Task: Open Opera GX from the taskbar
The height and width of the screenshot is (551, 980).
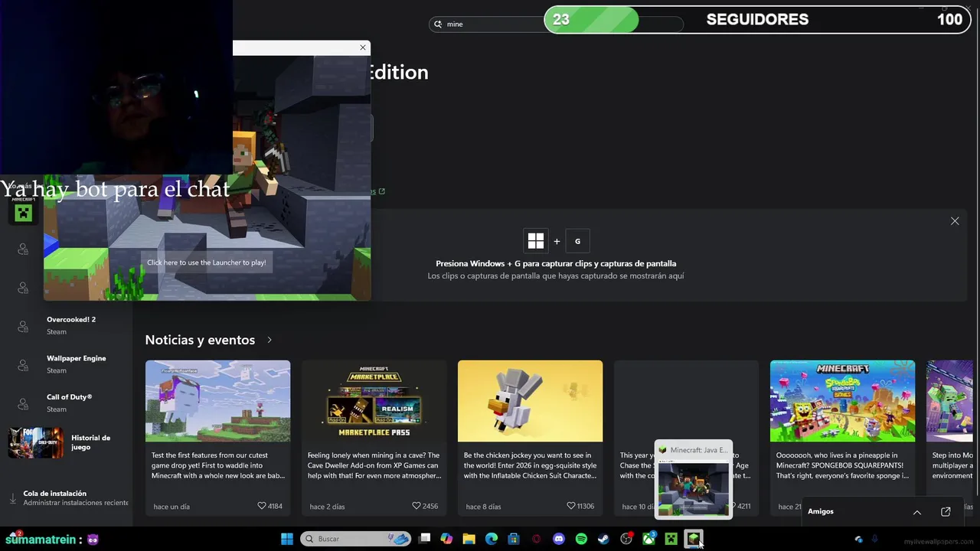Action: coord(536,539)
